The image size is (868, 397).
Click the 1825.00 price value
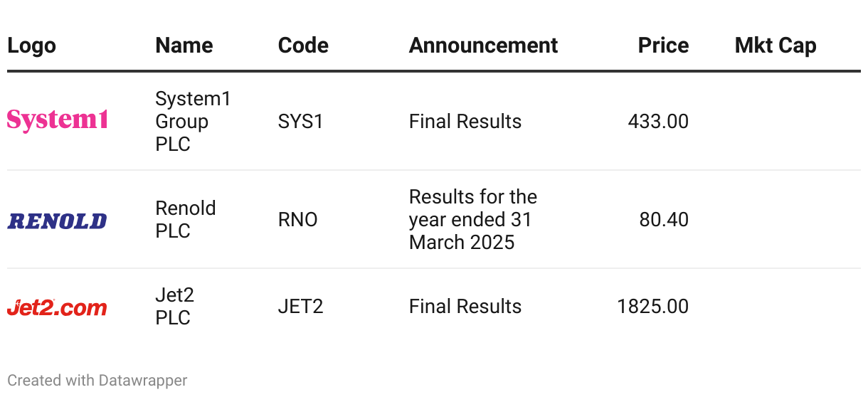tap(652, 307)
